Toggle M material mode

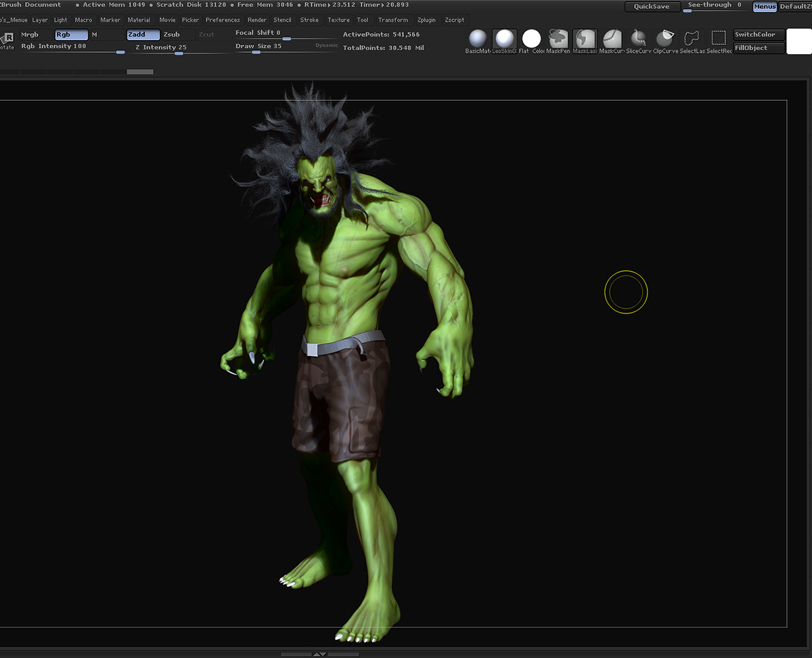click(x=106, y=35)
